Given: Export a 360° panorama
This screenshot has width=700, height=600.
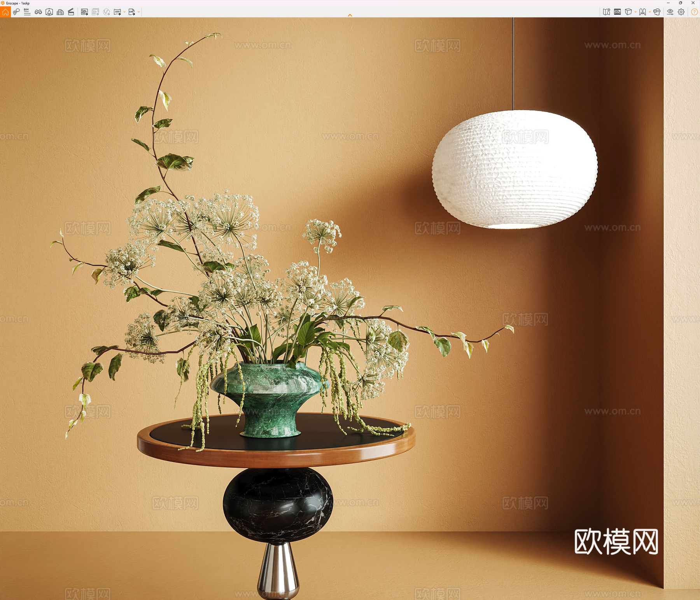Looking at the screenshot, I should point(117,12).
